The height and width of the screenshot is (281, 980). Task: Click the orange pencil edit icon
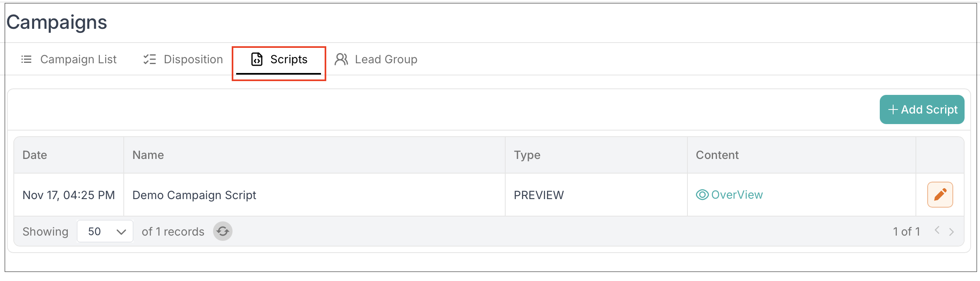click(x=940, y=195)
